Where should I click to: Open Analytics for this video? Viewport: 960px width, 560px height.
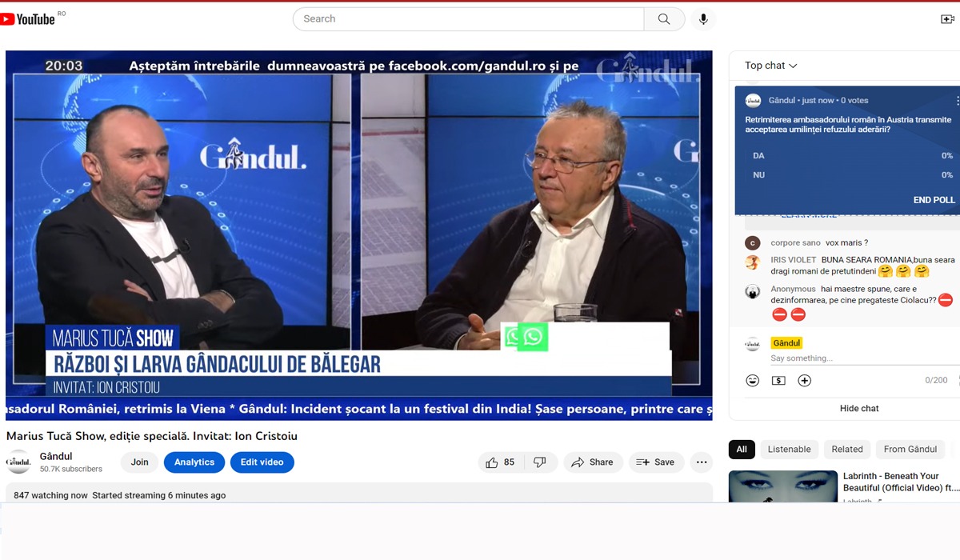point(194,462)
